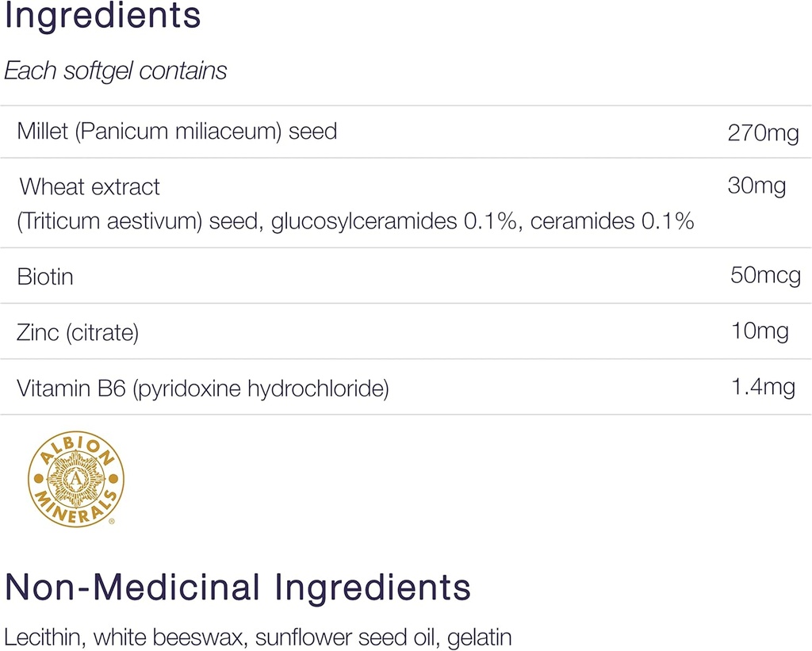Image resolution: width=812 pixels, height=651 pixels.
Task: Click the Non-Medicinal Ingredients heading
Action: (x=238, y=588)
